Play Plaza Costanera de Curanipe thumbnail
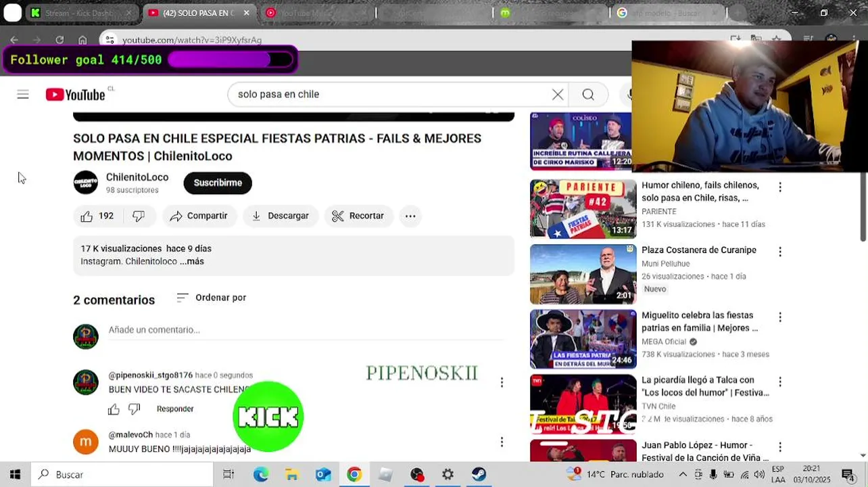 click(x=583, y=274)
